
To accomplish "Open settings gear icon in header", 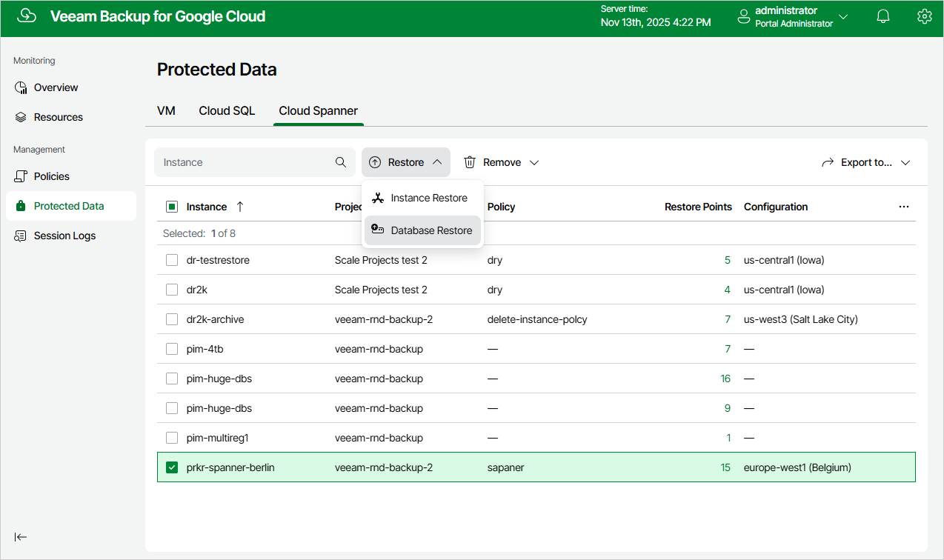I will click(x=924, y=16).
